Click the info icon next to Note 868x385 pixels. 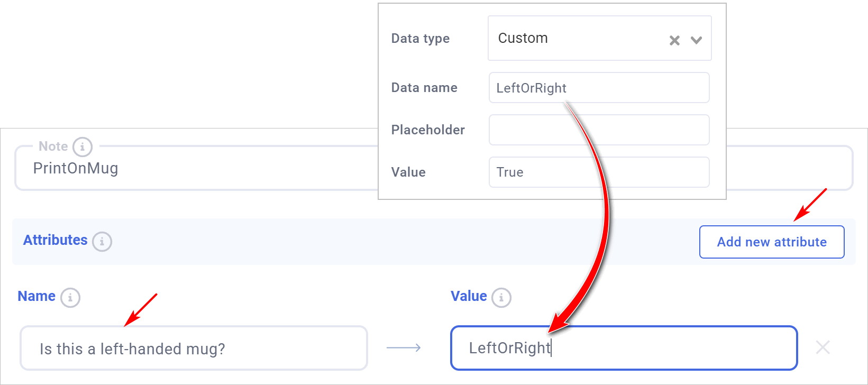83,147
